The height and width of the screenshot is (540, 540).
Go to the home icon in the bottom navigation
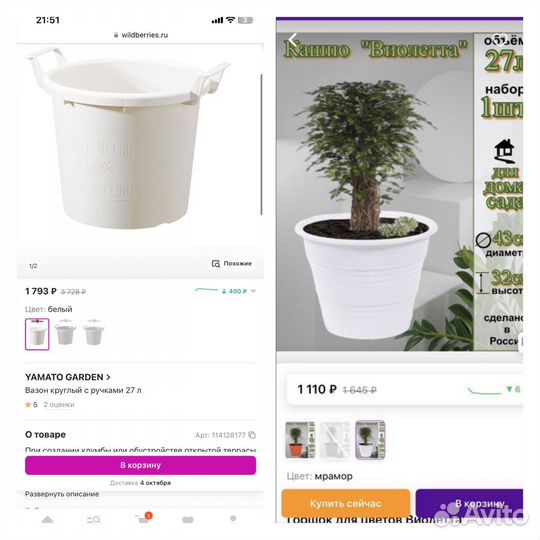point(48,519)
